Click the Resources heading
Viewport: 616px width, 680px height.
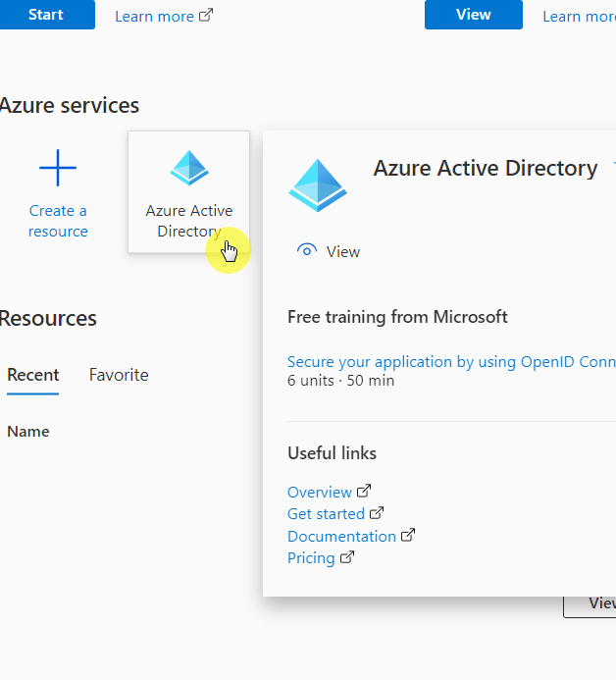tap(48, 318)
